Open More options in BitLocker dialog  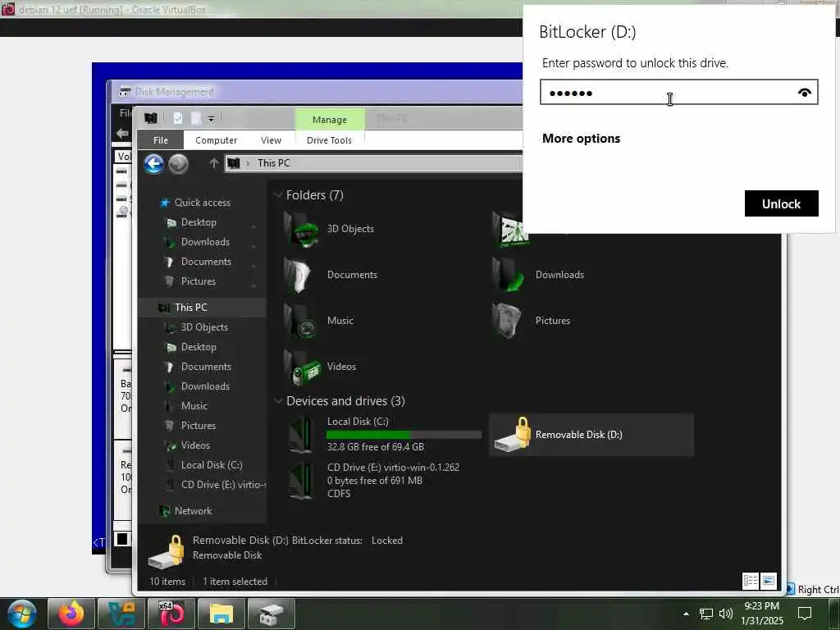click(581, 138)
